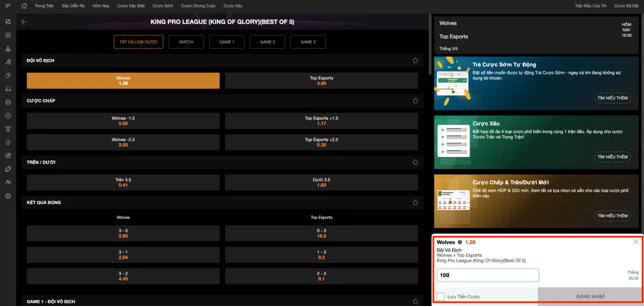Click Tìm Hiểu Thêm on Cược Chấp card

pos(612,216)
